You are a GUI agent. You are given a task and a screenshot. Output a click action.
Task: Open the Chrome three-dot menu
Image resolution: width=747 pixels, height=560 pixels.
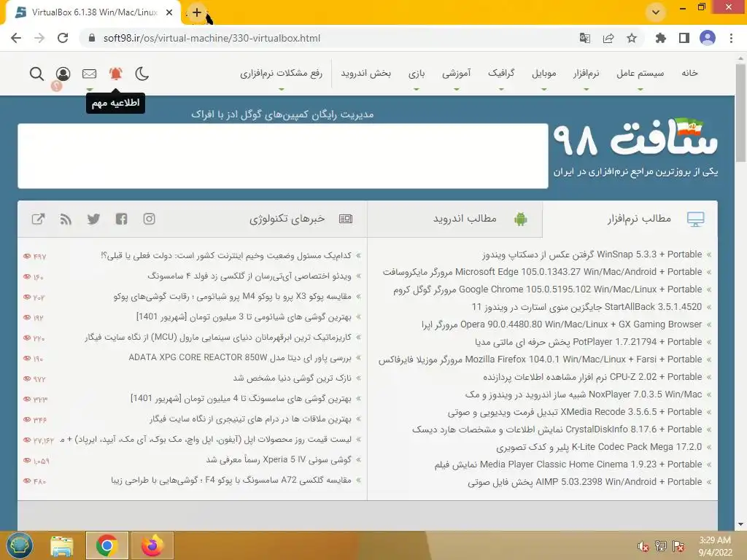click(731, 38)
